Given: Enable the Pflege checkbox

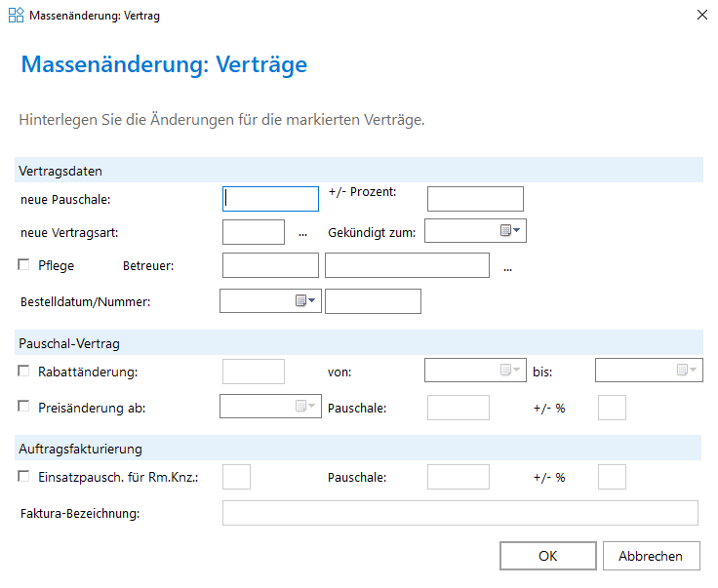Looking at the screenshot, I should 23,264.
